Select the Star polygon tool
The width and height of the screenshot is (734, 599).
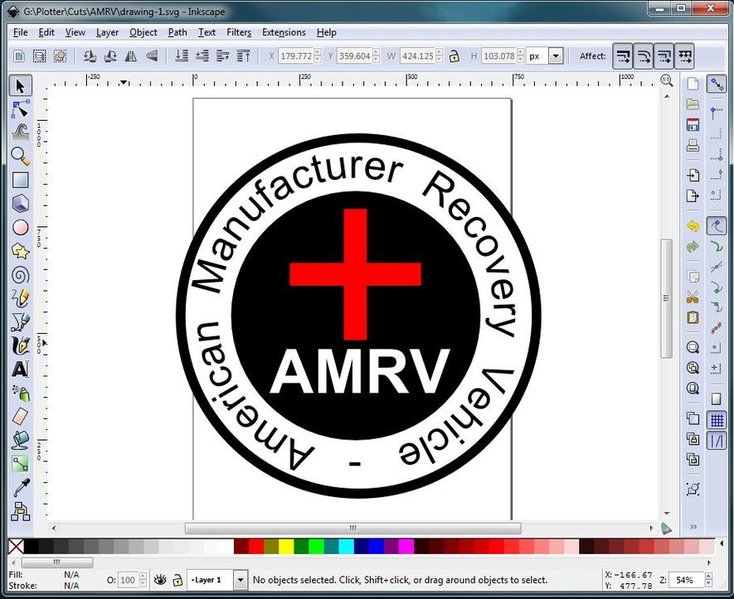coord(20,251)
